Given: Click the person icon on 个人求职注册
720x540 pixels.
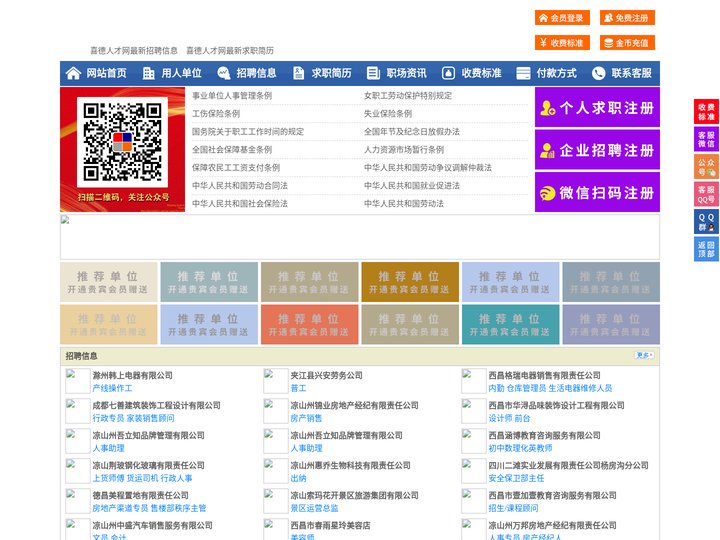Looking at the screenshot, I should pyautogui.click(x=547, y=108).
